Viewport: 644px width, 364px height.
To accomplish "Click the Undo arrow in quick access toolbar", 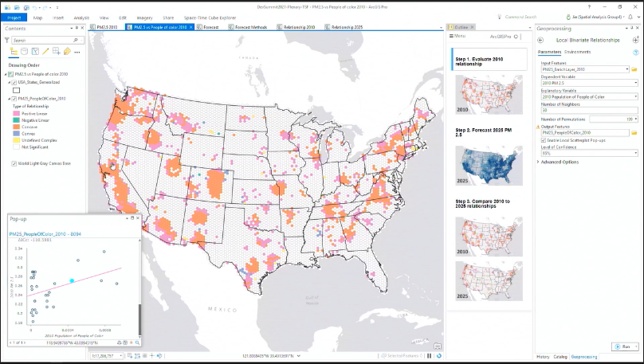I will tap(35, 7).
